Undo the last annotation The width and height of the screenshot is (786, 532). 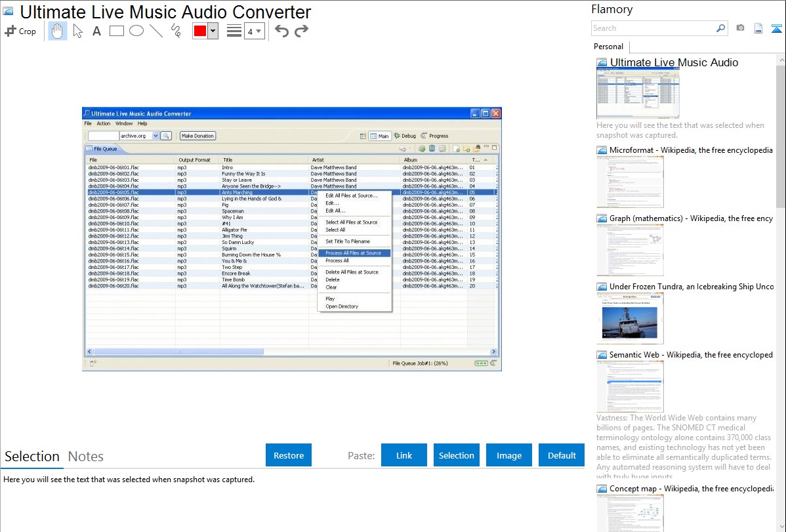coord(281,31)
